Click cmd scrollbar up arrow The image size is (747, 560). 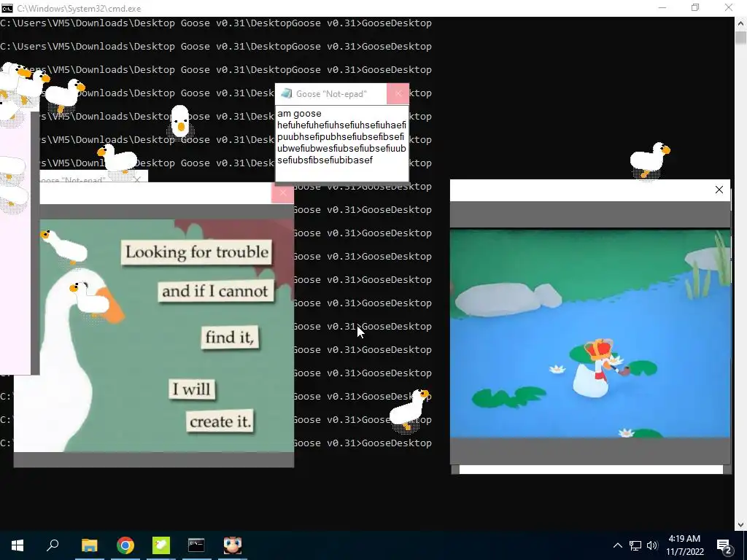pyautogui.click(x=741, y=23)
